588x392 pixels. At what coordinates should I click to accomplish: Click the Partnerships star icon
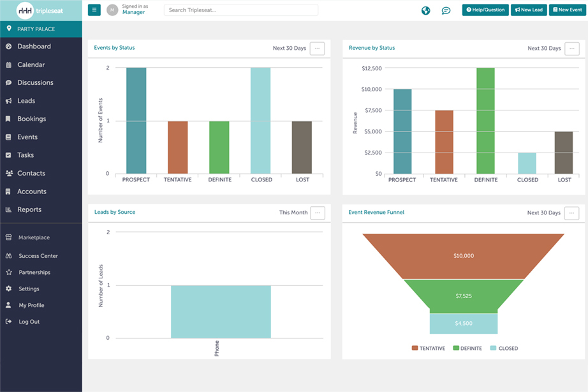coord(9,272)
